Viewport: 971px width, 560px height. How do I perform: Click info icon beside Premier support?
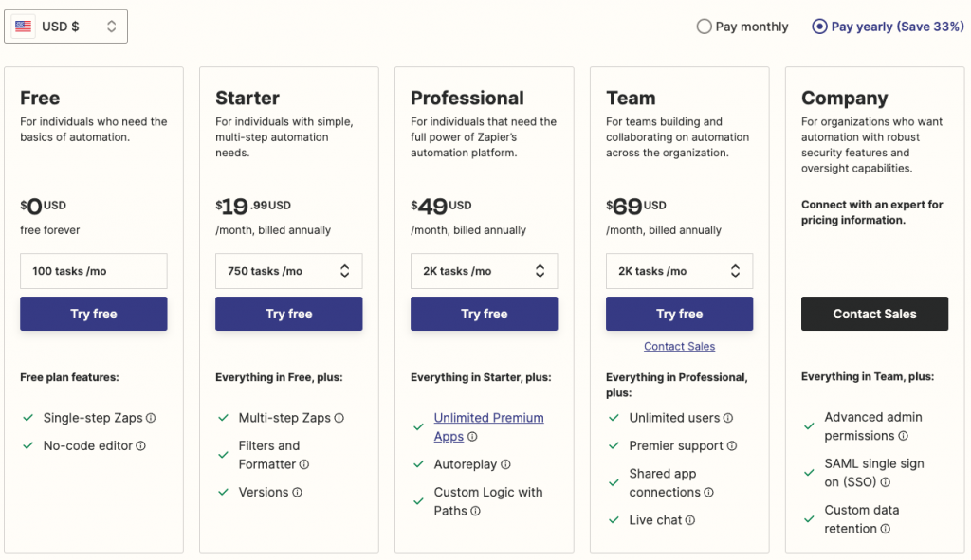tap(732, 445)
